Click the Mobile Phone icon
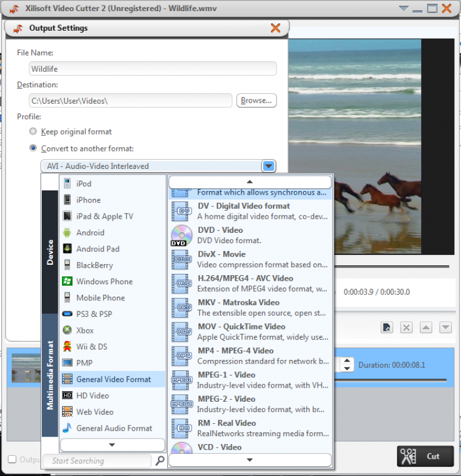The width and height of the screenshot is (461, 476). pyautogui.click(x=67, y=297)
